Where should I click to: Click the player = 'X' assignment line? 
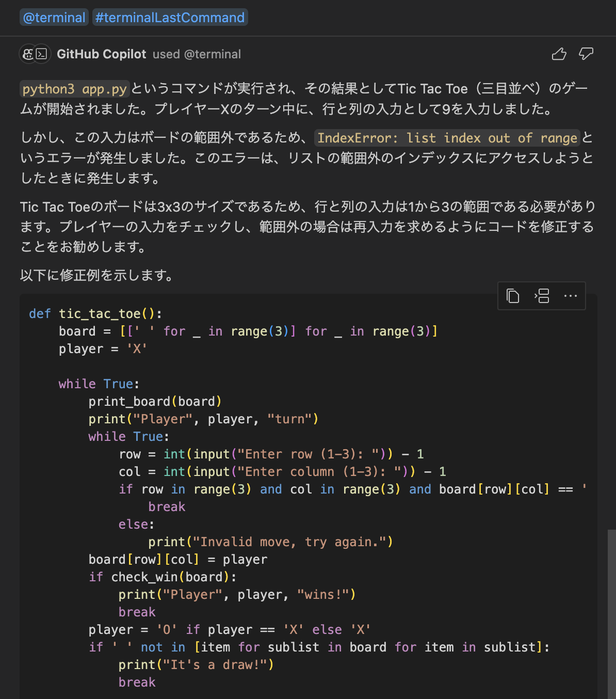tap(102, 348)
